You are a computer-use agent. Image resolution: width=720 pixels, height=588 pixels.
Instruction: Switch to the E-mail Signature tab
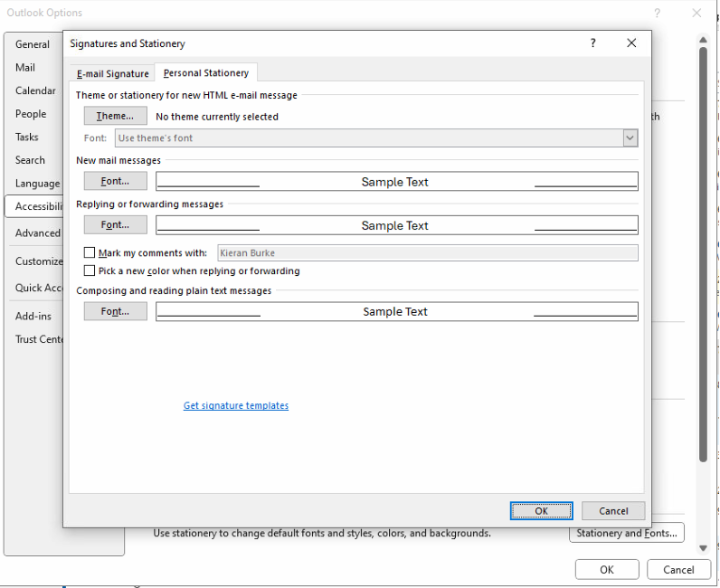[112, 73]
